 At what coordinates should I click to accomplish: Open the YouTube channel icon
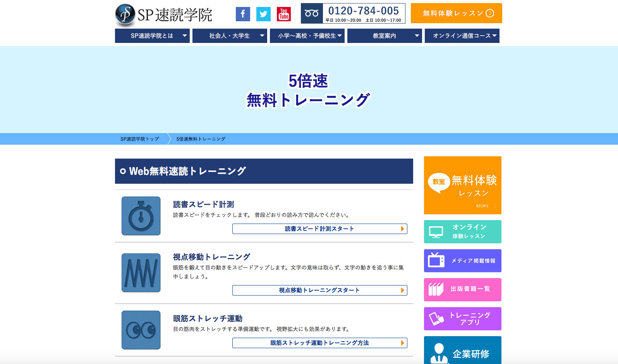284,14
